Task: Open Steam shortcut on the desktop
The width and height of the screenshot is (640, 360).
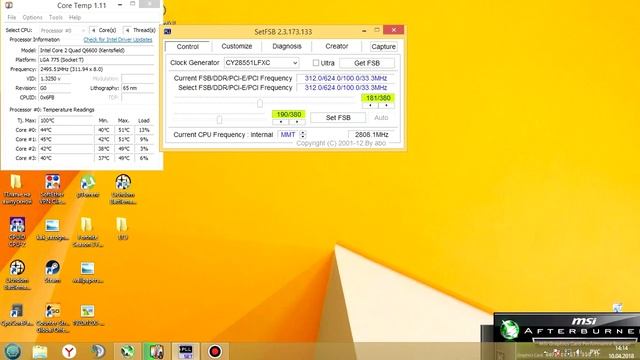Action: click(52, 271)
